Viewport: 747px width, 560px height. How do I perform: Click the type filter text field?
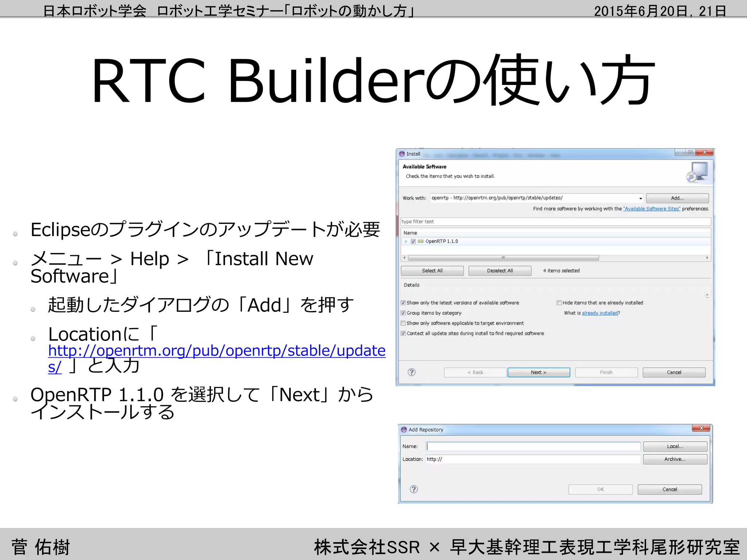pos(556,222)
